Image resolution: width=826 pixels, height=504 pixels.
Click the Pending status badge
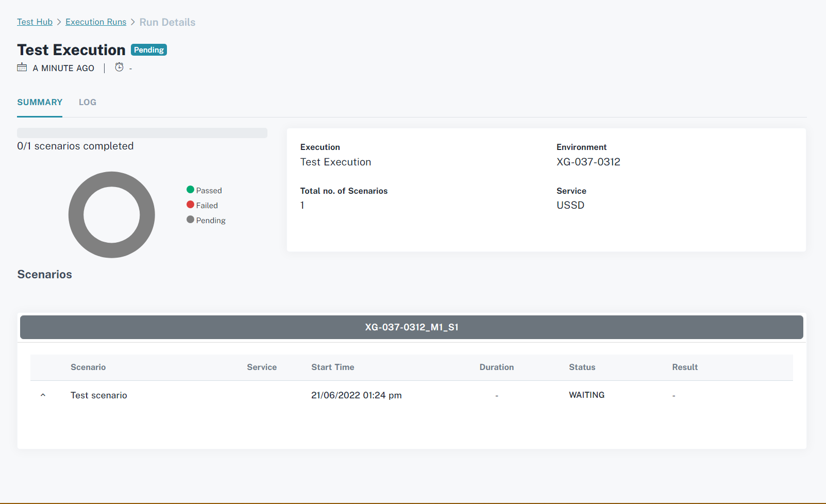(149, 50)
